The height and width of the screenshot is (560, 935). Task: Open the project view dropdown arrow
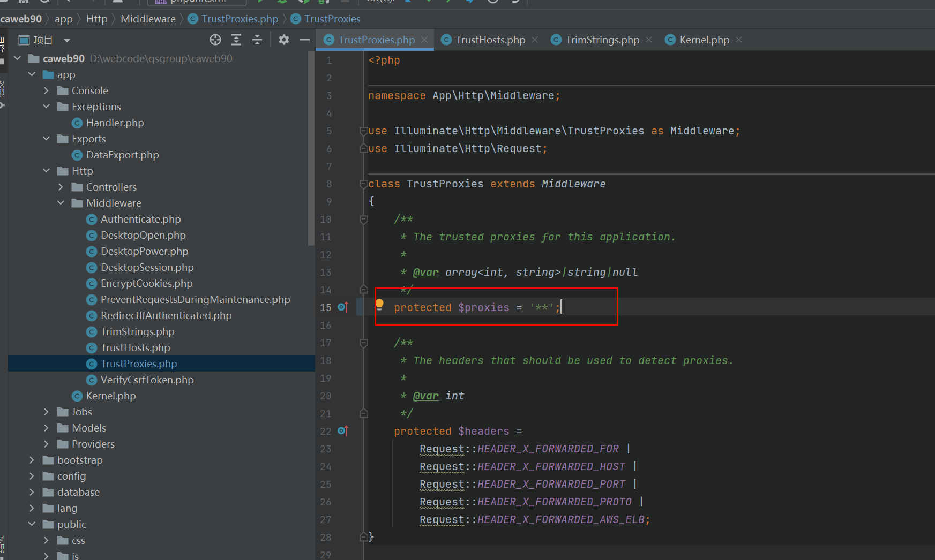coord(67,40)
